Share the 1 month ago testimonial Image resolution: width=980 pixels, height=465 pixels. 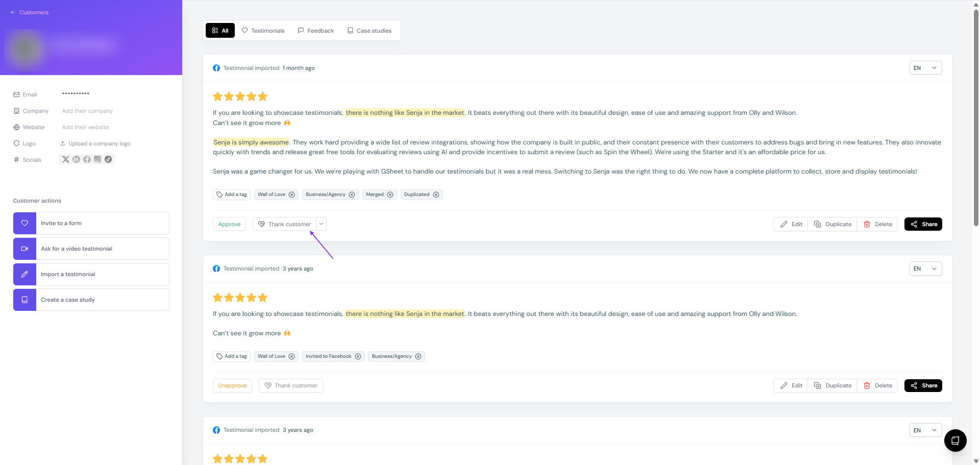(923, 224)
